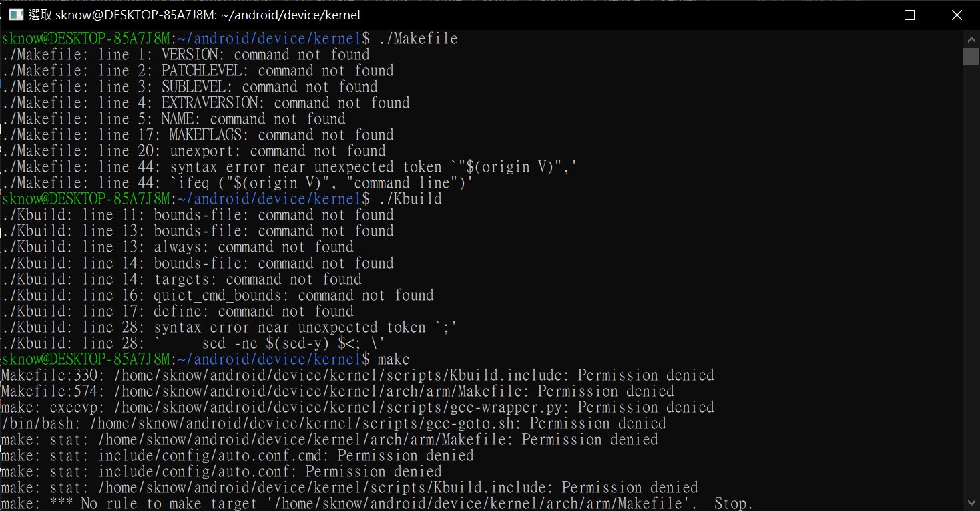
Task: Click the ./Makefile command on the first prompt
Action: pyautogui.click(x=418, y=39)
